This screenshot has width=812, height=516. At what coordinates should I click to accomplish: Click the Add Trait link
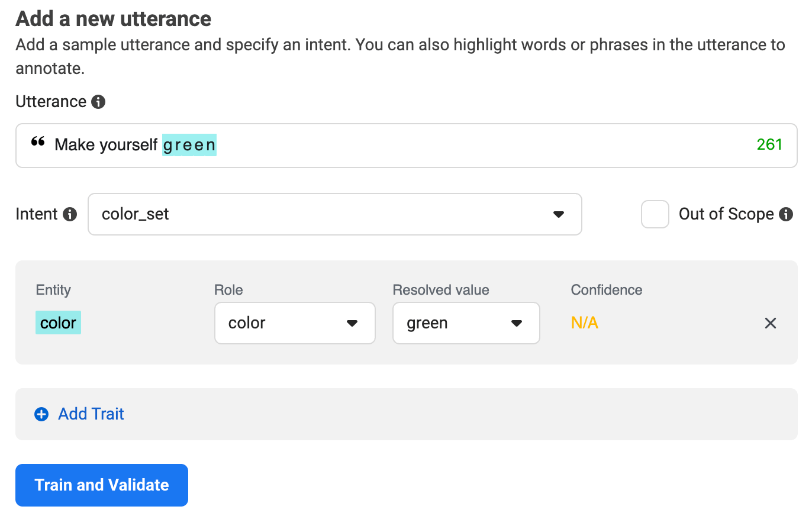click(91, 414)
